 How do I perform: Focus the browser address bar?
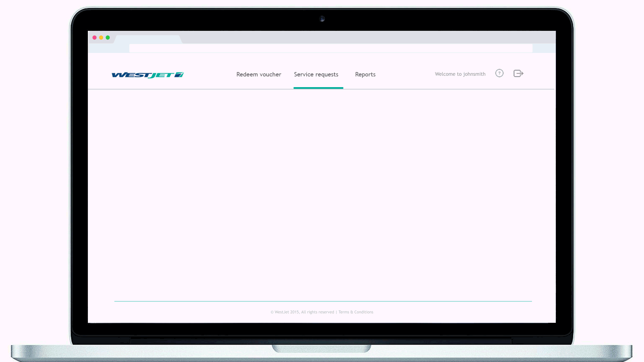330,48
